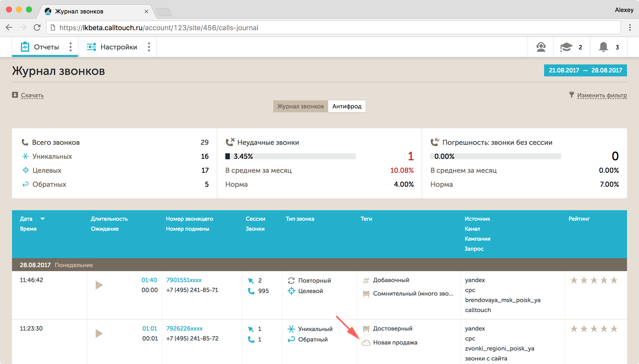Click the zvonki_regioni_poisk_ya campaign text
This screenshot has width=639, height=364.
pos(499,349)
